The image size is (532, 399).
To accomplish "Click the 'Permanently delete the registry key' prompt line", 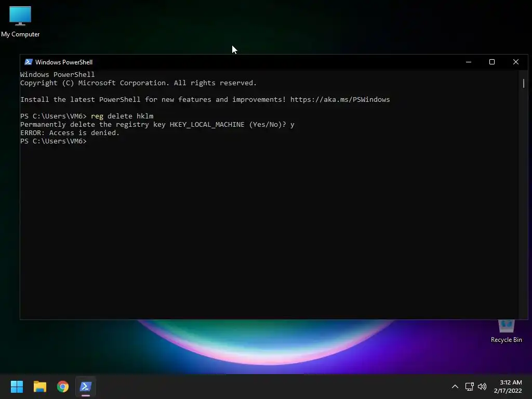I will pos(157,125).
